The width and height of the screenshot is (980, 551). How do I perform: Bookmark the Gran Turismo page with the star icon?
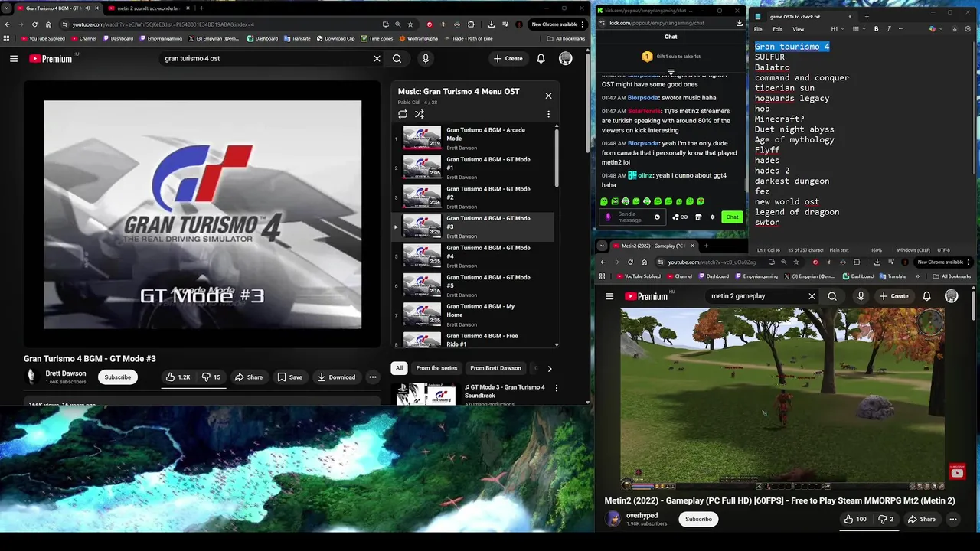pos(410,24)
